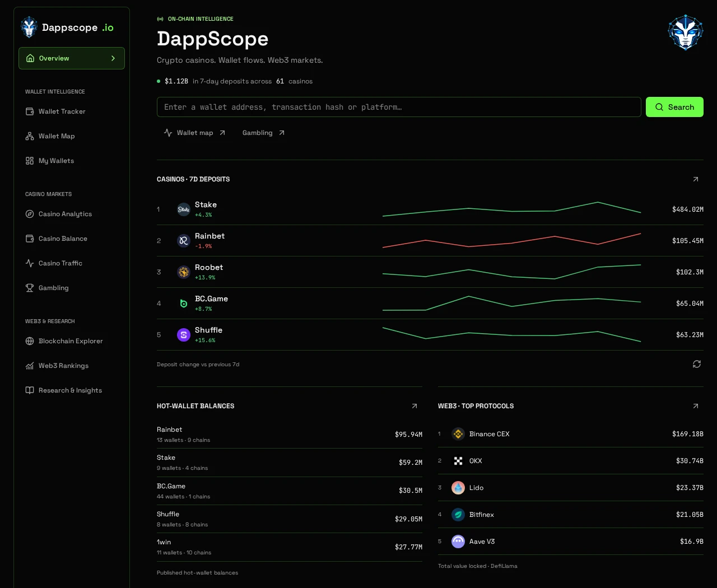
Task: Click the BC.Game casino logo icon
Action: (184, 304)
